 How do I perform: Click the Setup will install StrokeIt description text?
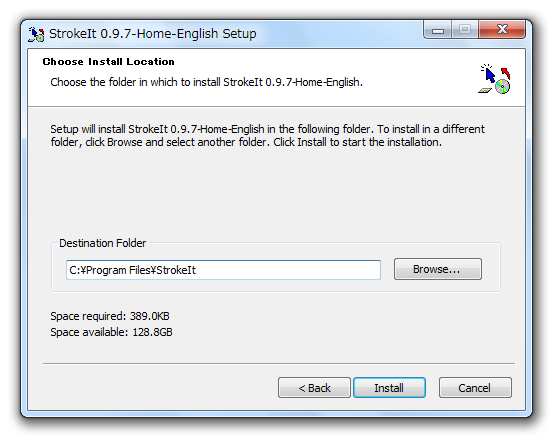click(267, 136)
